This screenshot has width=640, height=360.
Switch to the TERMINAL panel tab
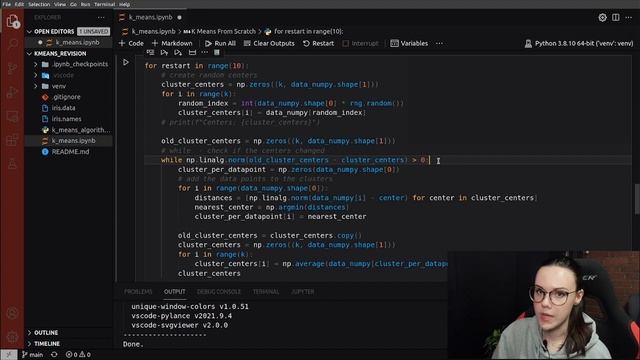(266, 291)
